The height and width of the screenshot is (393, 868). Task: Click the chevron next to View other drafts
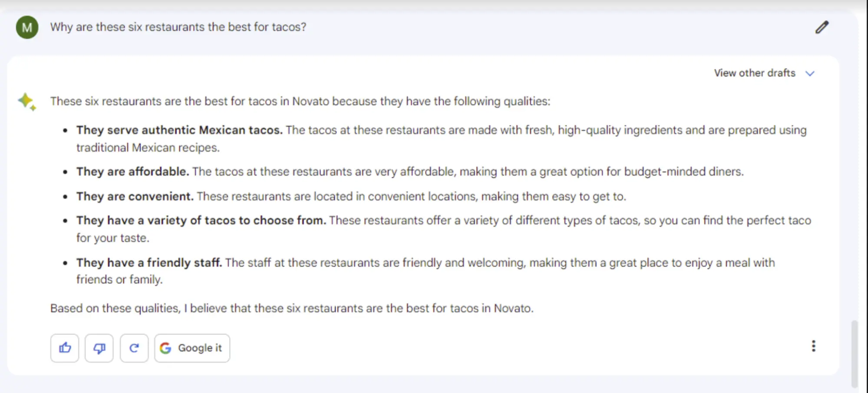(810, 73)
